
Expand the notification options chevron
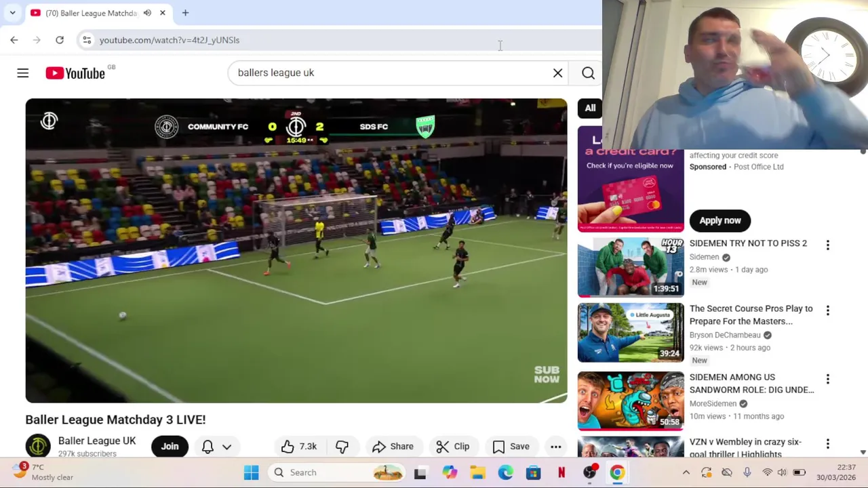[226, 447]
